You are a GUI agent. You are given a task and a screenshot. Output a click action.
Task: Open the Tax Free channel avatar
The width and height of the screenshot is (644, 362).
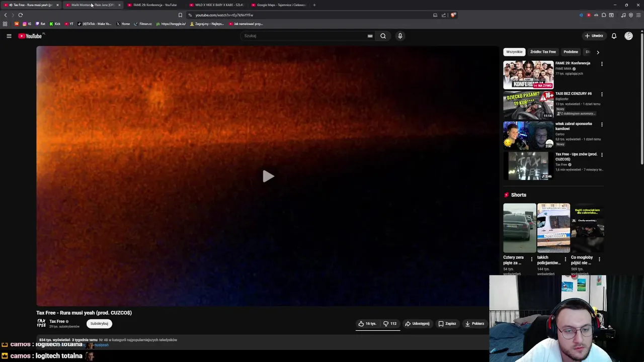(41, 323)
